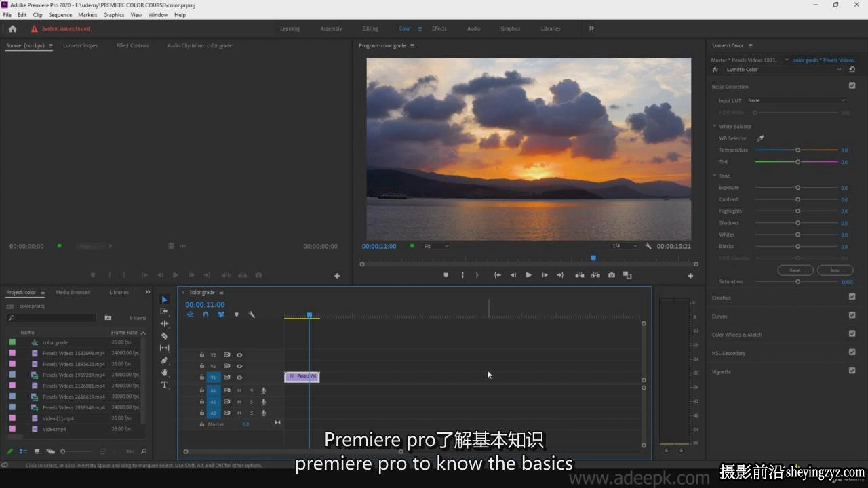
Task: Open New Bin filter icon beside project search
Action: [x=108, y=317]
